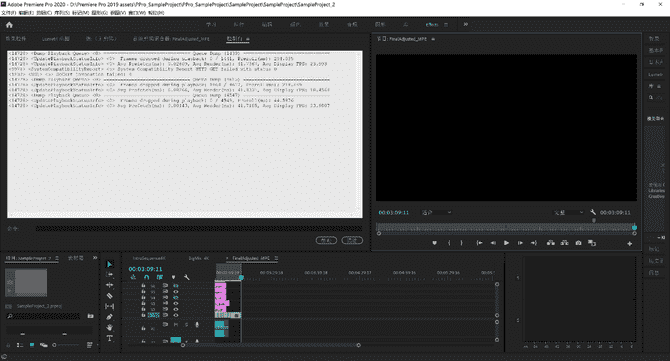Screen dimensions: 670x361
Task: Open Comparison View in Program Monitor
Action: point(592,243)
